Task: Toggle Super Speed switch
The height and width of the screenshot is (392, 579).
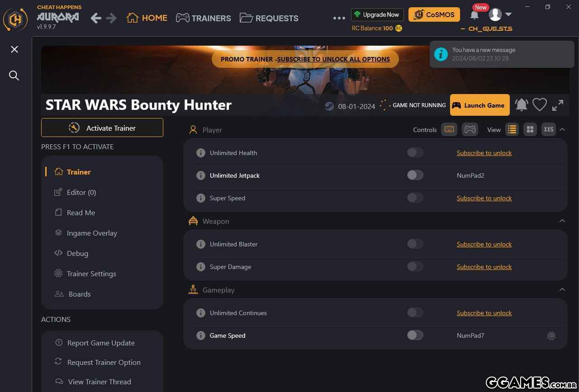Action: [x=415, y=198]
